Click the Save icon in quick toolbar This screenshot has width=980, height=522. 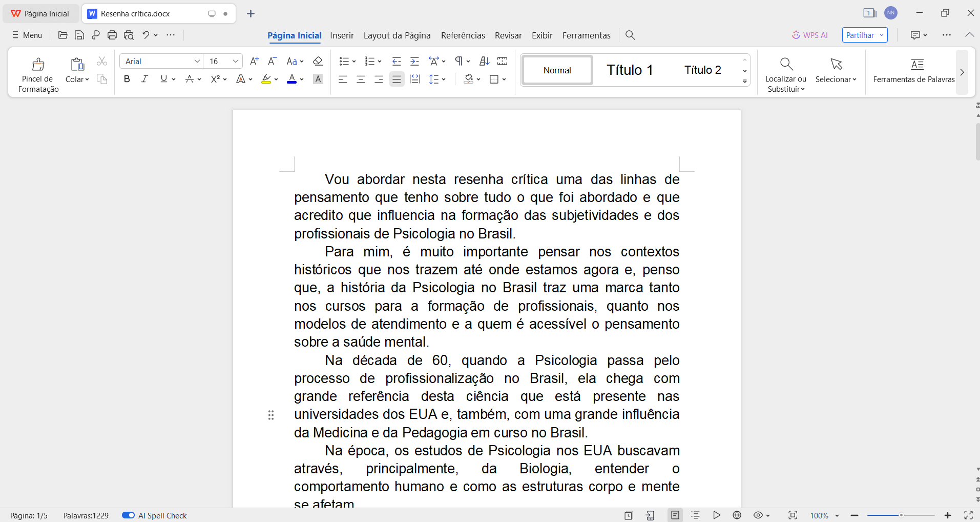pos(79,35)
